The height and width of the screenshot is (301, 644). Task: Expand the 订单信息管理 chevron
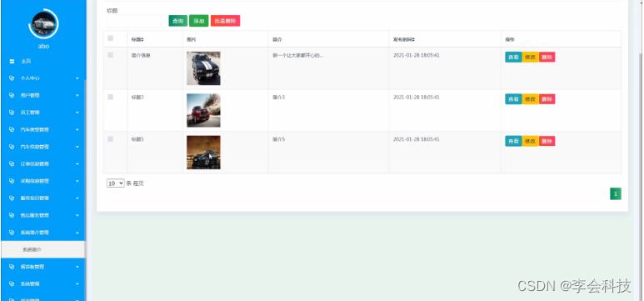tap(77, 163)
